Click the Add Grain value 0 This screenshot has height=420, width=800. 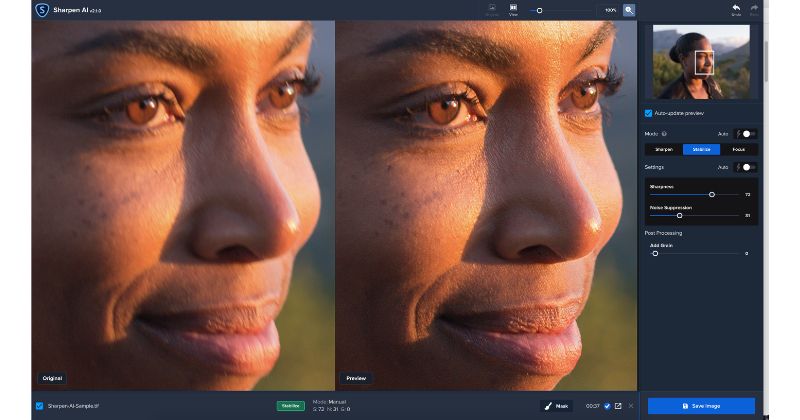click(x=747, y=254)
